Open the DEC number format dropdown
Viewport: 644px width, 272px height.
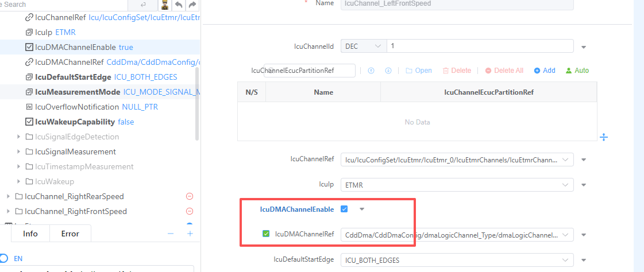(363, 46)
